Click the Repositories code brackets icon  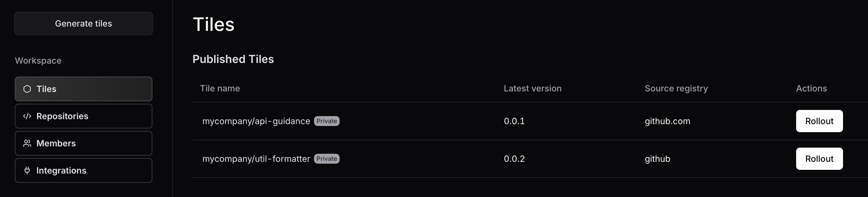coord(27,116)
